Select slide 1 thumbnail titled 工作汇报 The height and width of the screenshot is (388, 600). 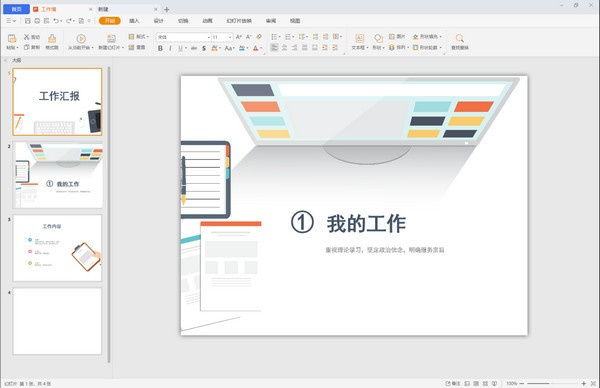(57, 102)
